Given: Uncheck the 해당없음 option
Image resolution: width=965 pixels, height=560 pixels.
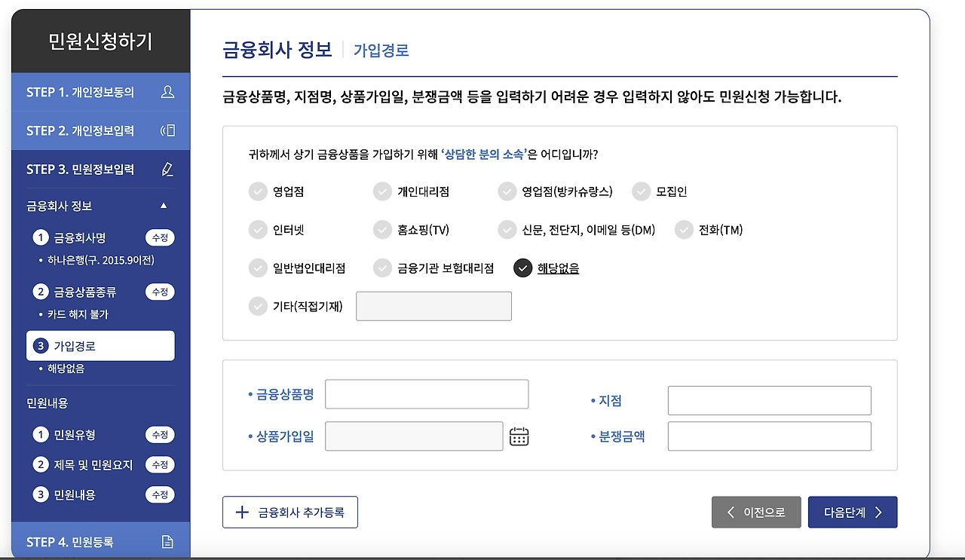Looking at the screenshot, I should (x=522, y=268).
